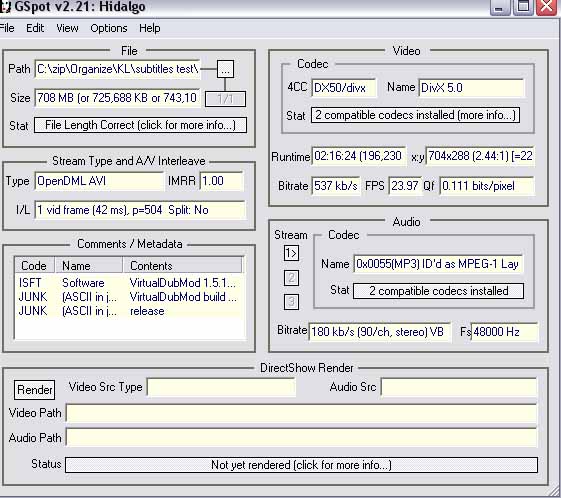Click the browse path ellipsis button
This screenshot has height=498, width=561.
click(225, 69)
